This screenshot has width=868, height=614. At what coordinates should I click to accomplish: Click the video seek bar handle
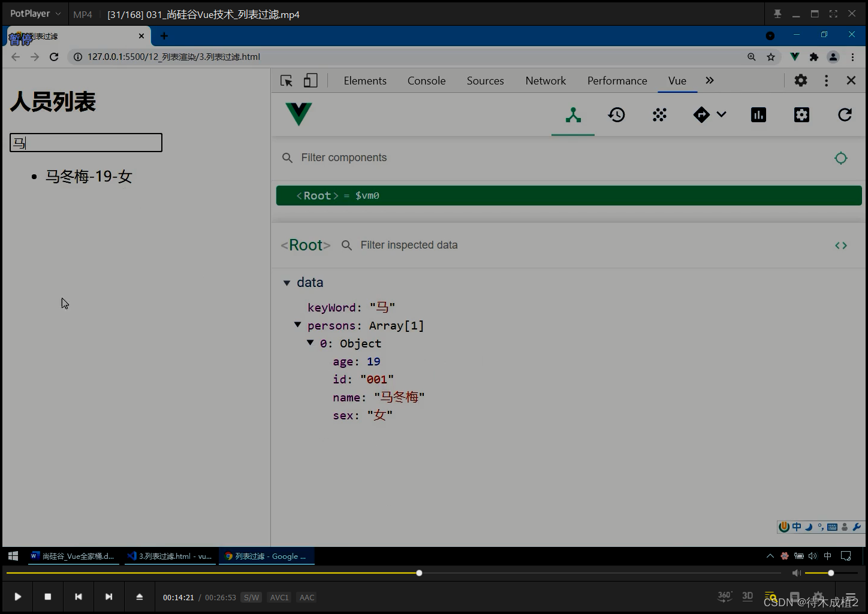(419, 573)
